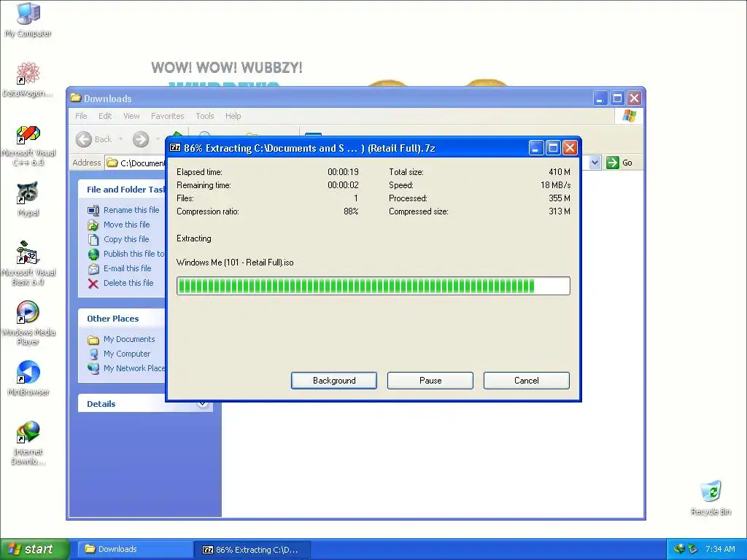The height and width of the screenshot is (560, 747).
Task: Click Publish this file icon
Action: pos(93,254)
